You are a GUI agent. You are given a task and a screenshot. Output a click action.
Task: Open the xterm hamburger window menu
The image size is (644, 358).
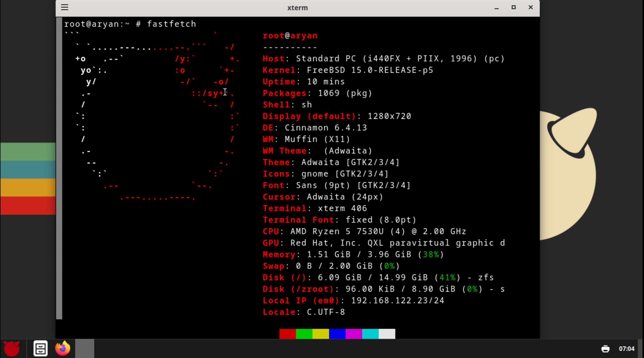(64, 8)
